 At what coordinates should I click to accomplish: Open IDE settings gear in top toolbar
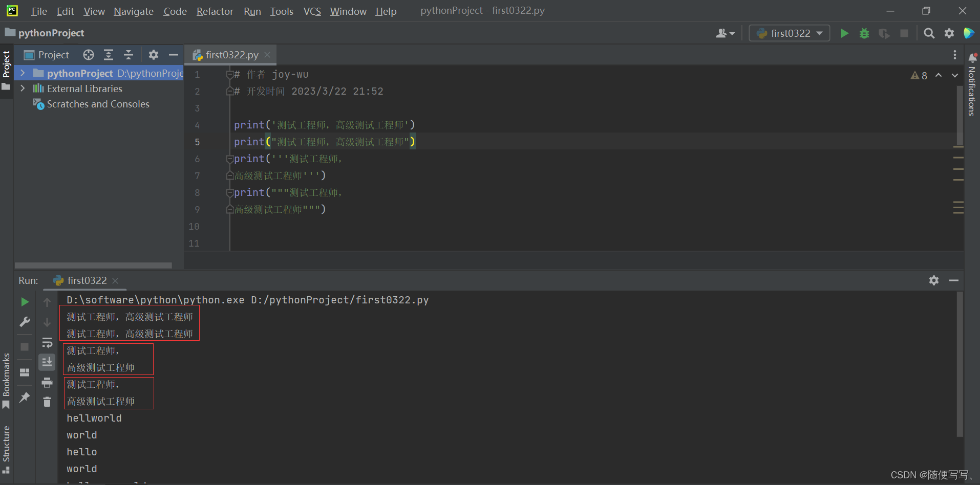pyautogui.click(x=949, y=33)
